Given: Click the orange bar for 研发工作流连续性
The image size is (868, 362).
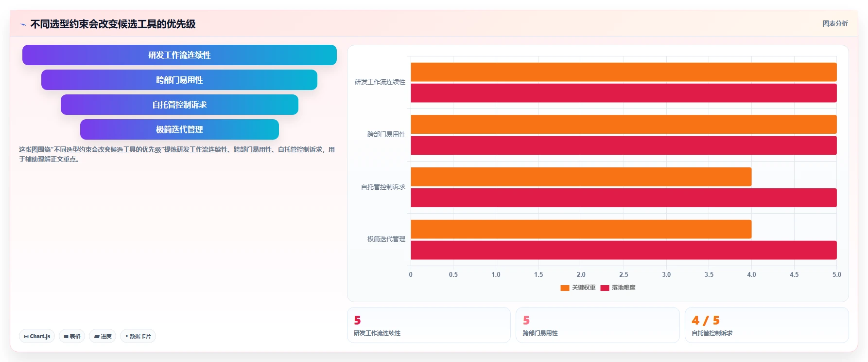Looking at the screenshot, I should [624, 72].
